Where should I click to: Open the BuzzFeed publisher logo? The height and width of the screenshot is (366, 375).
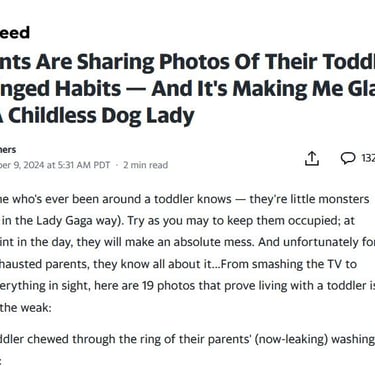pyautogui.click(x=15, y=32)
